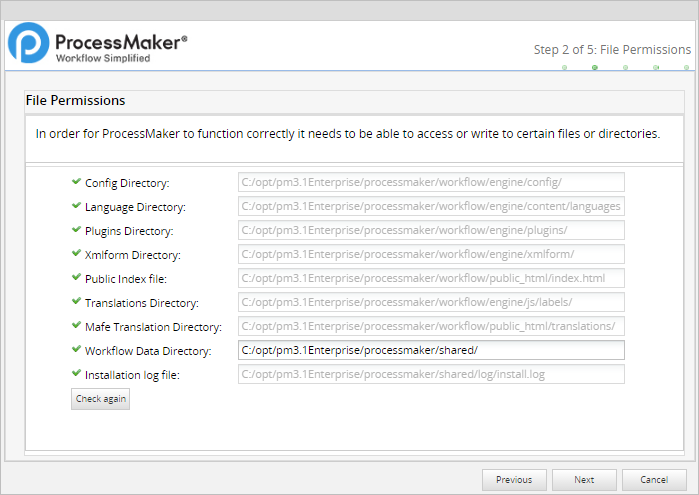Viewport: 699px width, 495px height.
Task: Click green checkmark beside Installation log file
Action: 76,374
